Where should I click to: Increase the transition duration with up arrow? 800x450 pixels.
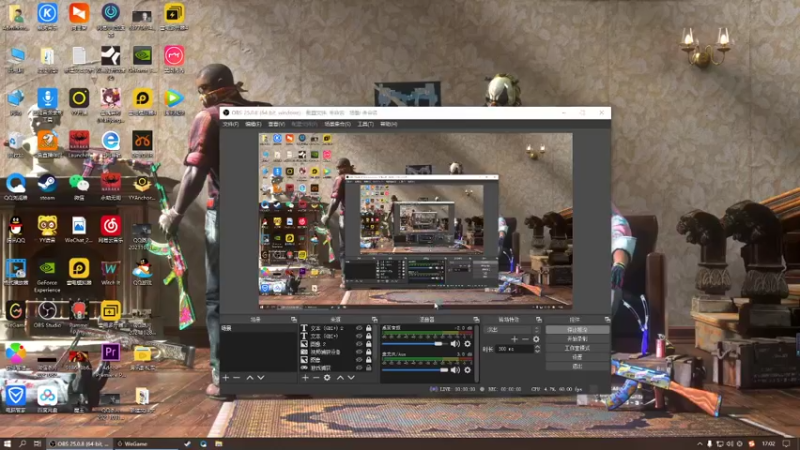[x=537, y=347]
